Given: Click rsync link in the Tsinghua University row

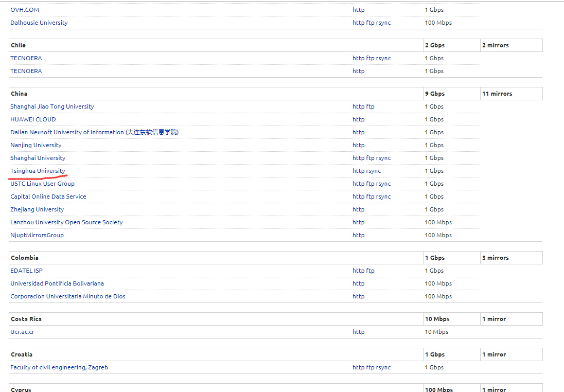Looking at the screenshot, I should [374, 171].
